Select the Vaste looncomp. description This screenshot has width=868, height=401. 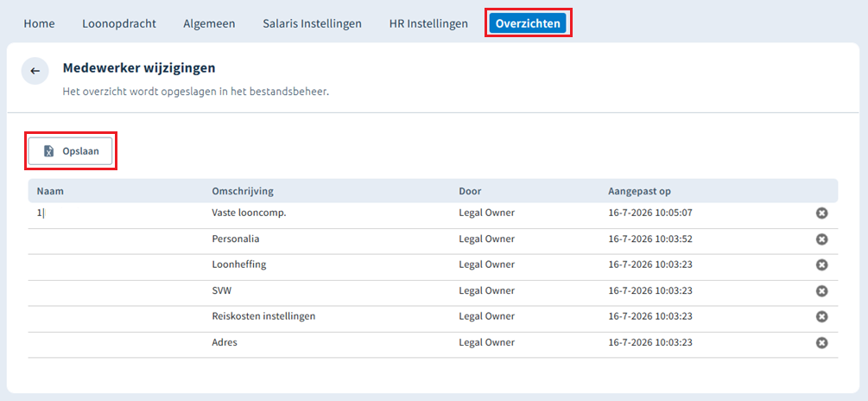coord(249,213)
